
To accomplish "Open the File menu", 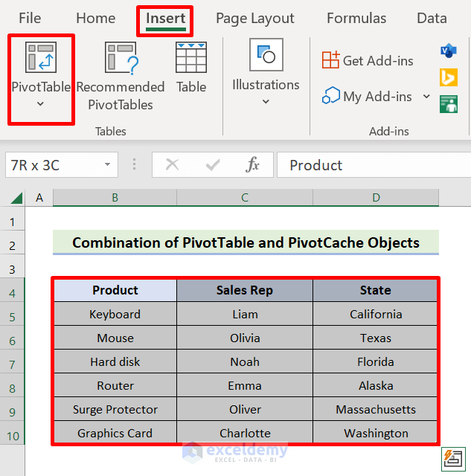I will 30,19.
